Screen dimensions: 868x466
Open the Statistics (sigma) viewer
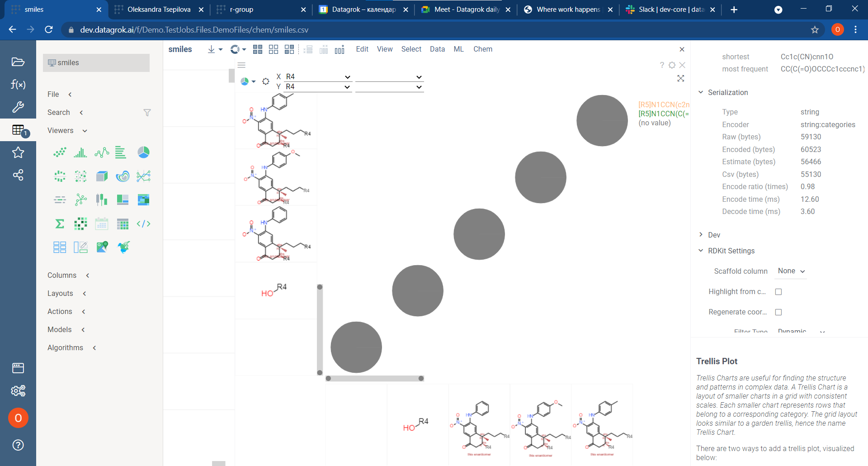(59, 223)
